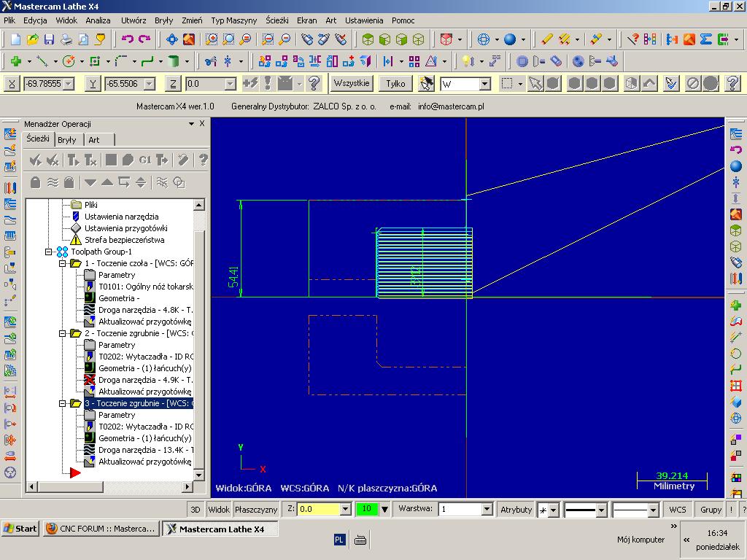
Task: Save with the floppy disk icon
Action: (x=49, y=39)
